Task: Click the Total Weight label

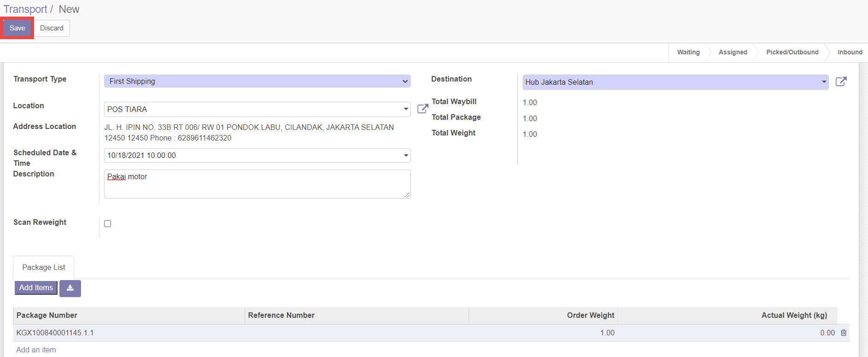Action: (453, 133)
